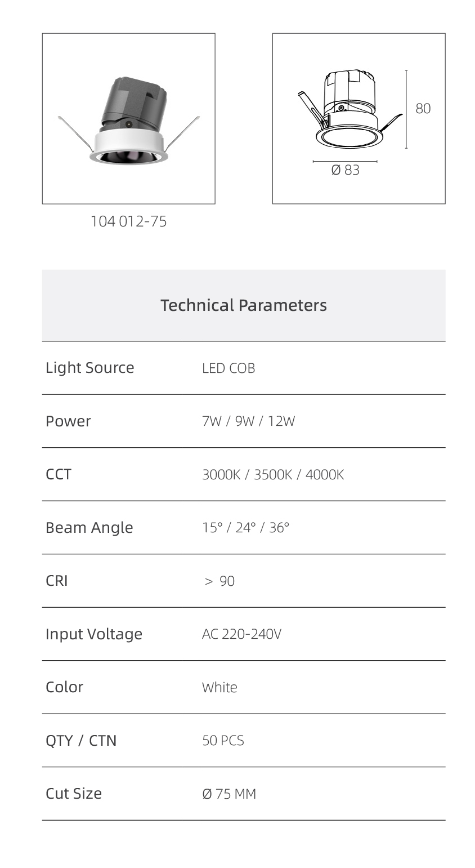
Task: Click the Technical Parameters header
Action: [x=244, y=305]
